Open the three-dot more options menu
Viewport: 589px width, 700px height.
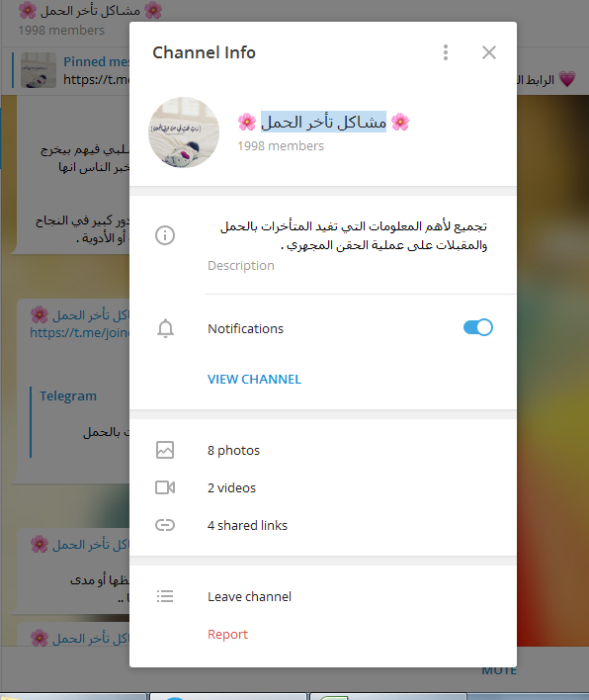[445, 52]
